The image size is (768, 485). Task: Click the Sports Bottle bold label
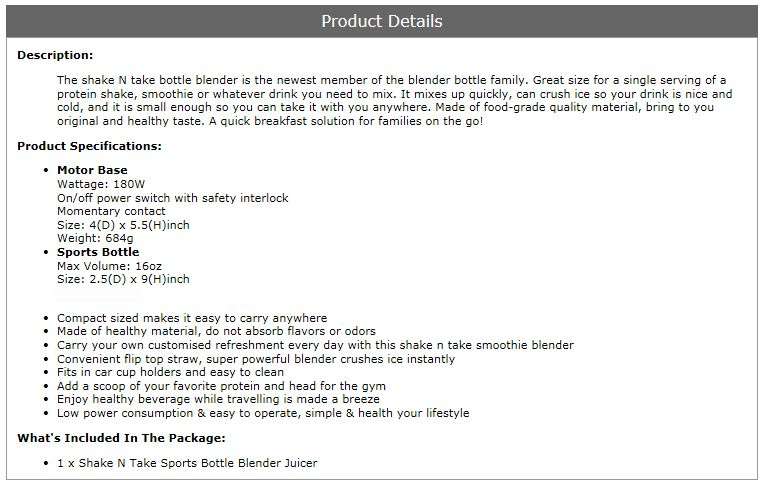pos(98,252)
